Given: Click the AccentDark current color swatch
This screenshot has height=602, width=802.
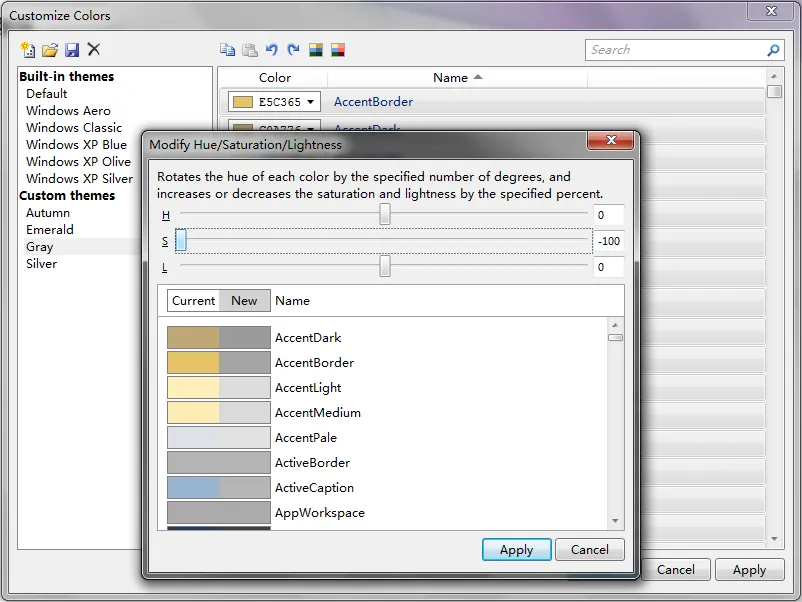Looking at the screenshot, I should (x=193, y=338).
